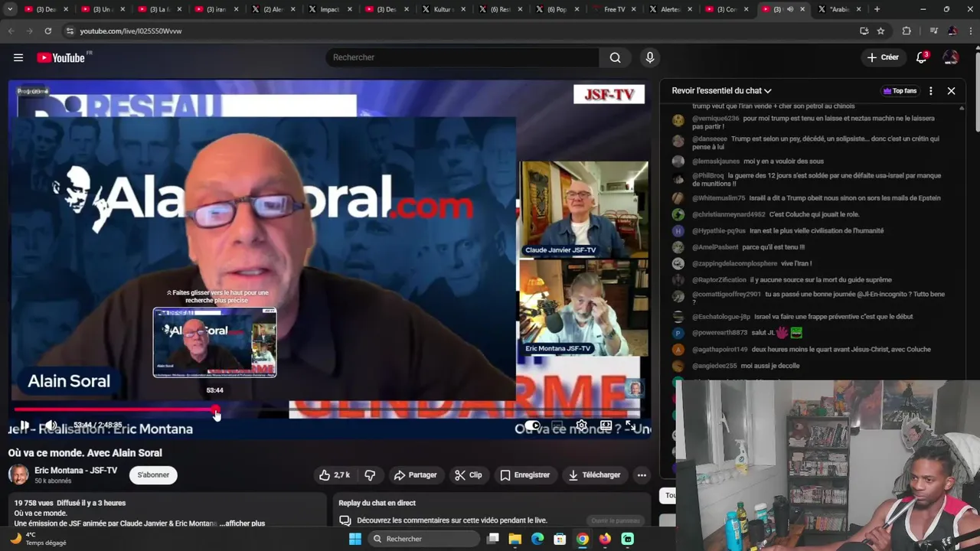The height and width of the screenshot is (551, 980).
Task: Open the tab search dropdown arrow
Action: click(10, 9)
